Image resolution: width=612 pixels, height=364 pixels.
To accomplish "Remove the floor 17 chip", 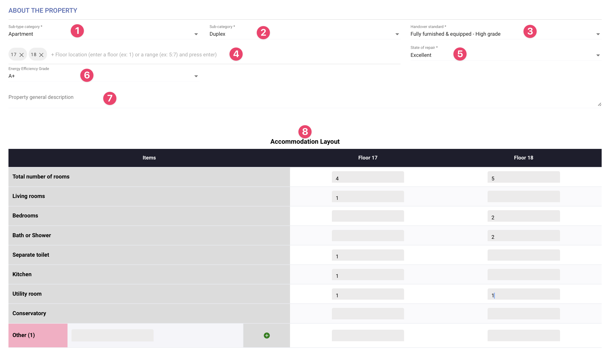I will click(x=22, y=55).
